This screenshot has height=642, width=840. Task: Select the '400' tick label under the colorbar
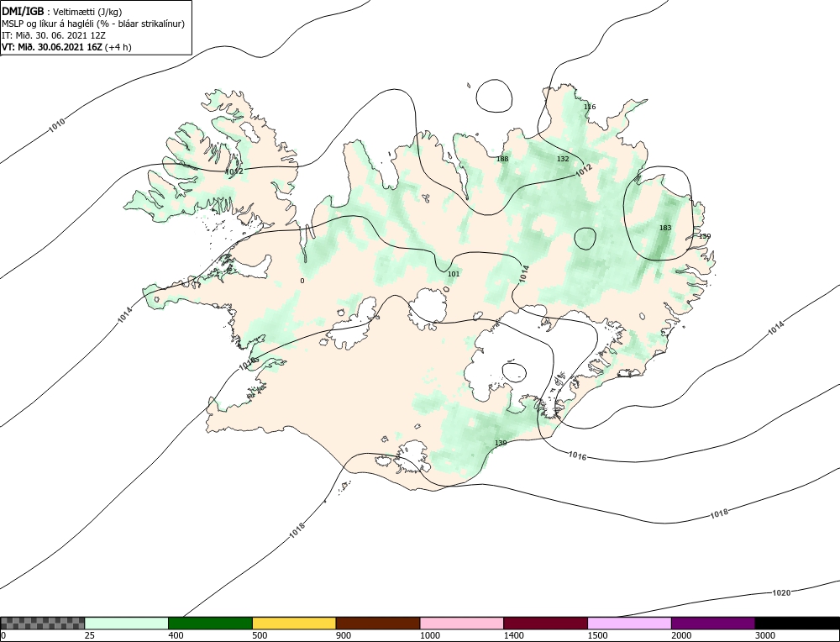click(x=176, y=635)
